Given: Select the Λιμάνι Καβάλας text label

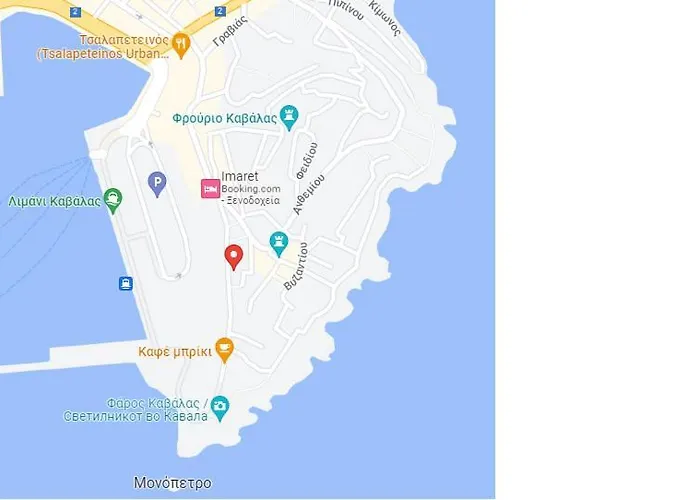Looking at the screenshot, I should point(54,202).
